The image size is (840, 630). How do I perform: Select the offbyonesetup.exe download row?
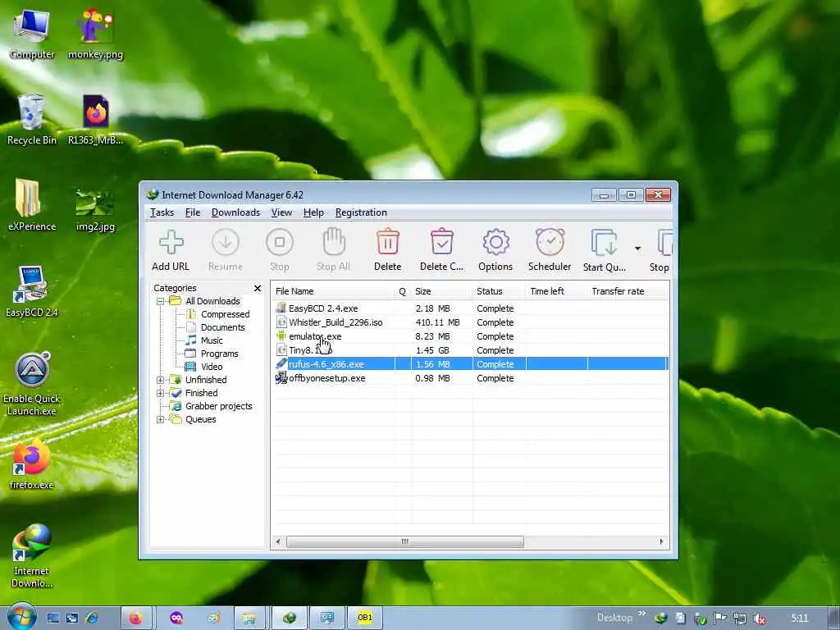tap(470, 378)
